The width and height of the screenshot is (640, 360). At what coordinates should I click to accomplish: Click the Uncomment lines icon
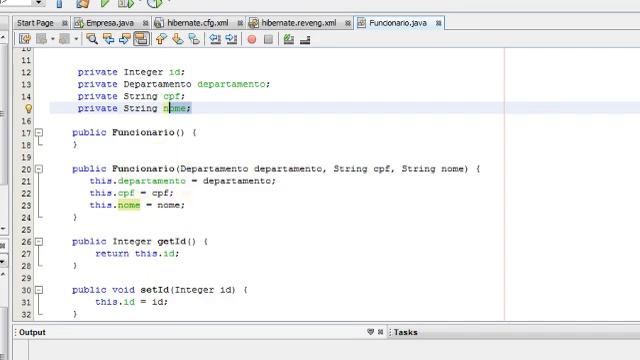coord(305,40)
